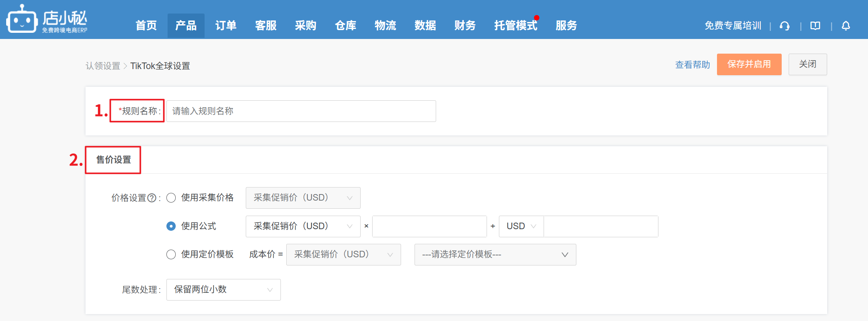Click the 店小秘 robot logo icon
The image size is (868, 321).
(x=22, y=19)
